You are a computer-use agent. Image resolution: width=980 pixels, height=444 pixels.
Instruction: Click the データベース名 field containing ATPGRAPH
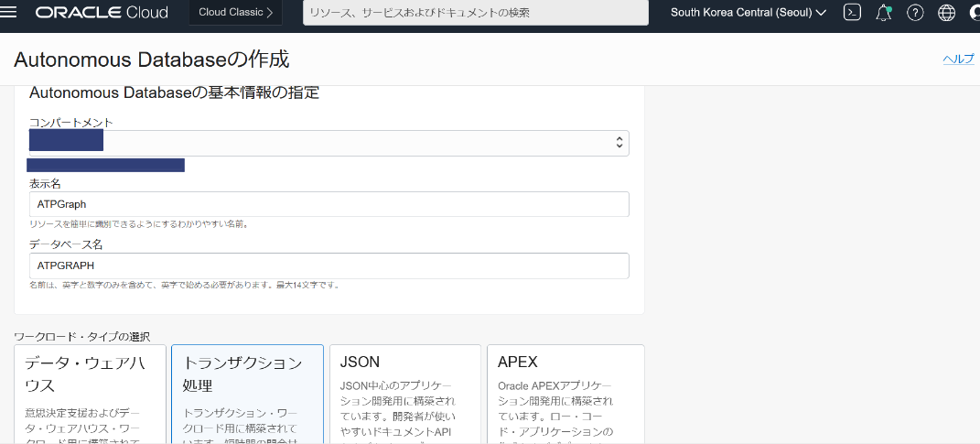point(329,265)
